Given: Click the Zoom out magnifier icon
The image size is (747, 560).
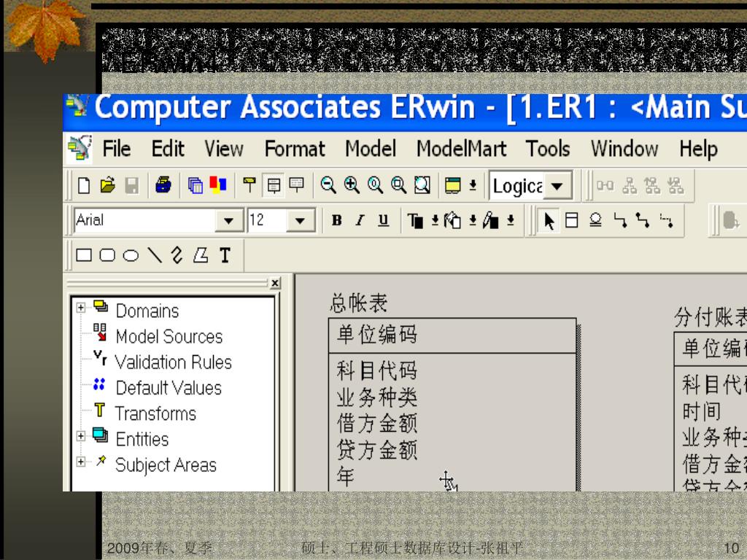Looking at the screenshot, I should 328,185.
